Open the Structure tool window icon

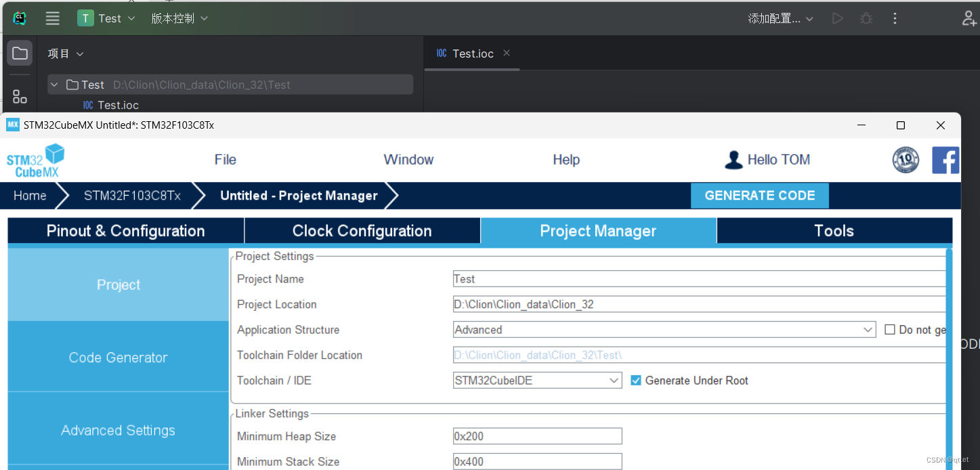click(x=20, y=97)
